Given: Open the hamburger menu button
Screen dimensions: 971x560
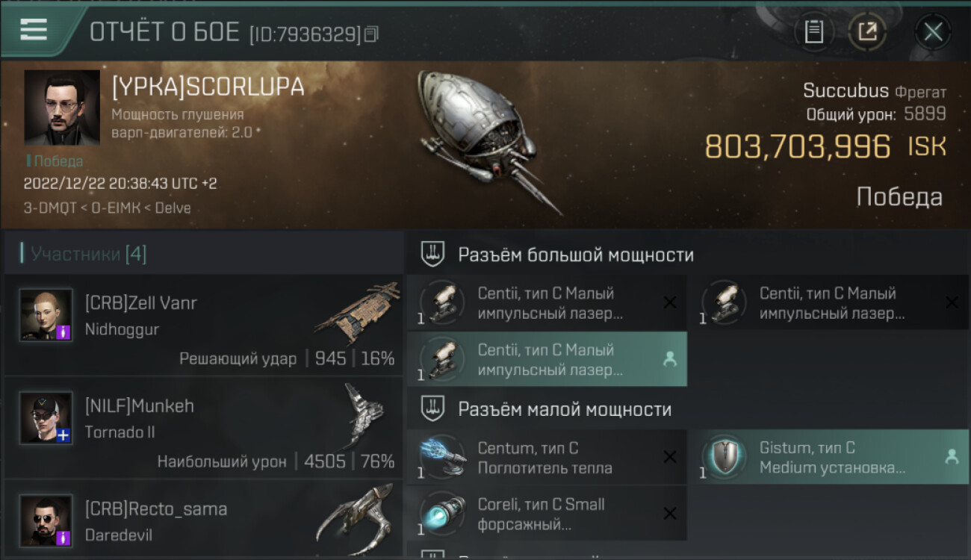Looking at the screenshot, I should [x=34, y=30].
